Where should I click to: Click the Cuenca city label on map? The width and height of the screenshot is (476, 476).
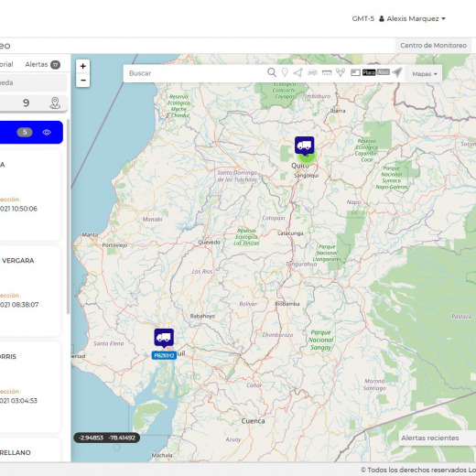coord(253,421)
